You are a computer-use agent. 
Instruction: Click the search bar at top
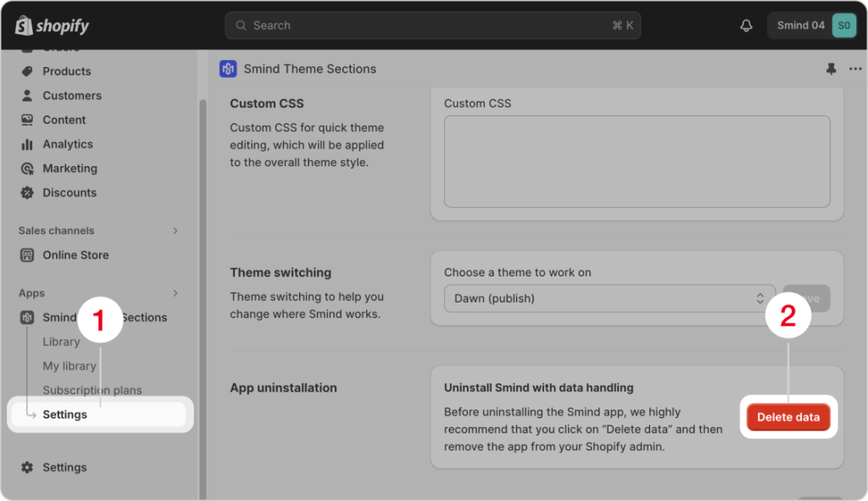[432, 25]
